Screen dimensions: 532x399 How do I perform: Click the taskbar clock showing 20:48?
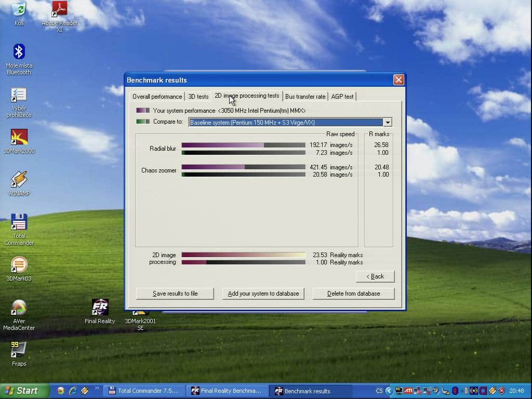(516, 391)
